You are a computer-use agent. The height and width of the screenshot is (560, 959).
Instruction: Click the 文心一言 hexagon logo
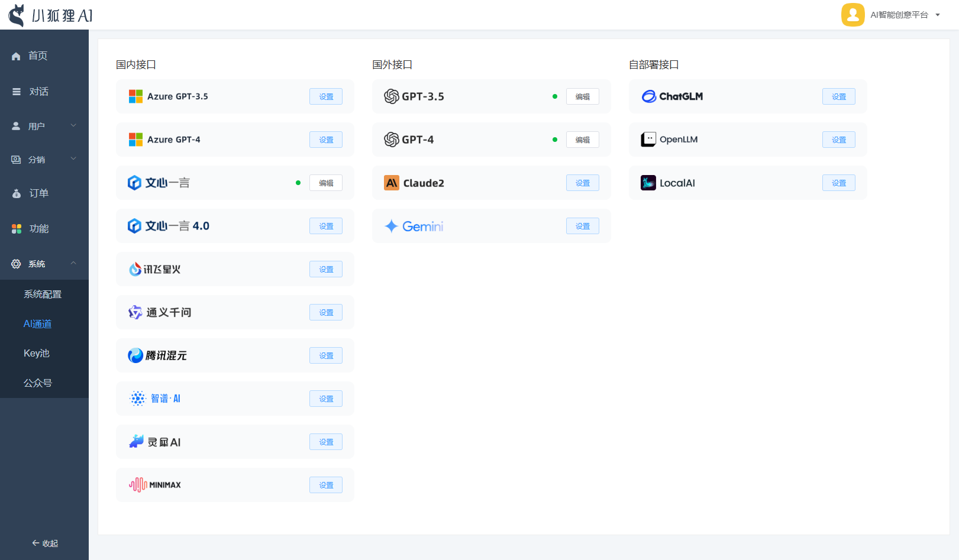coord(134,183)
